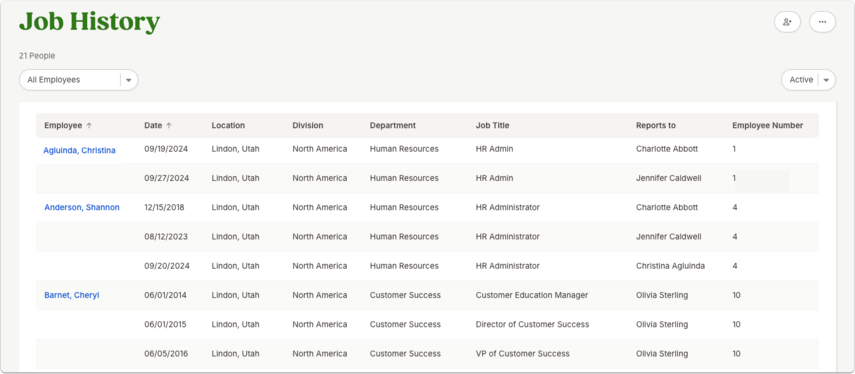The image size is (855, 374).
Task: Click Human Resources in the 09/20/2024 row
Action: [x=404, y=266]
